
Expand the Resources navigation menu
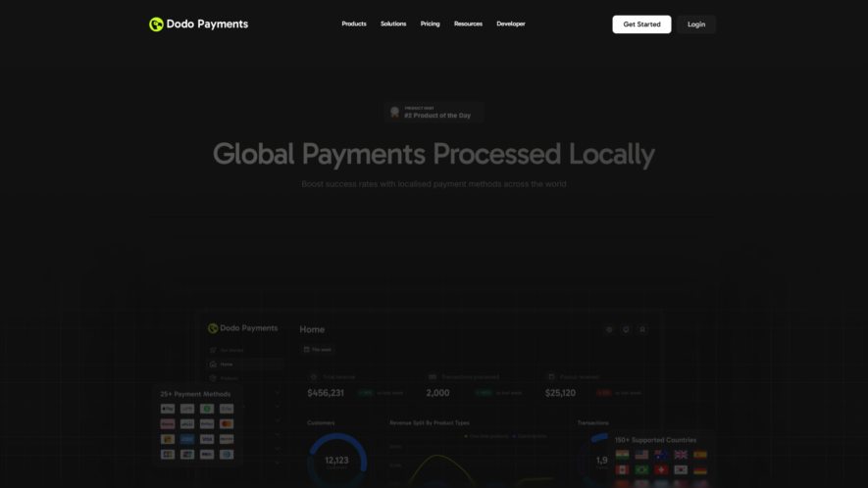(x=468, y=24)
